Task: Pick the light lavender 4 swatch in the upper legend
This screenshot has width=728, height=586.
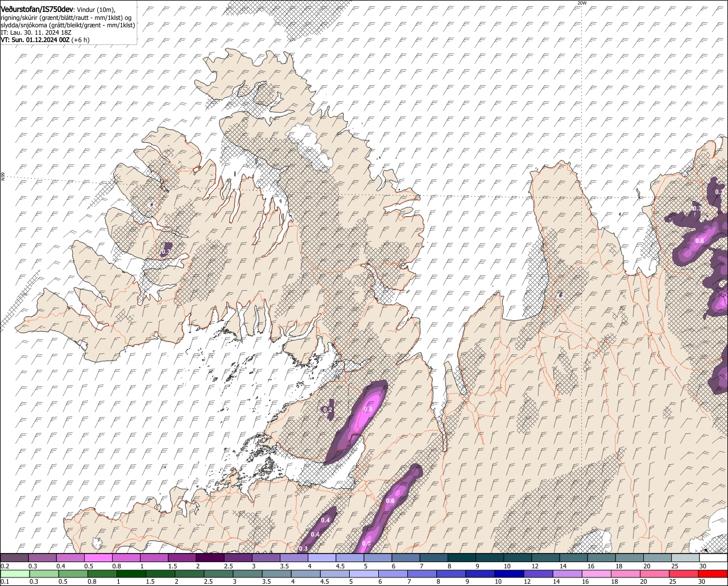Action: [322, 558]
